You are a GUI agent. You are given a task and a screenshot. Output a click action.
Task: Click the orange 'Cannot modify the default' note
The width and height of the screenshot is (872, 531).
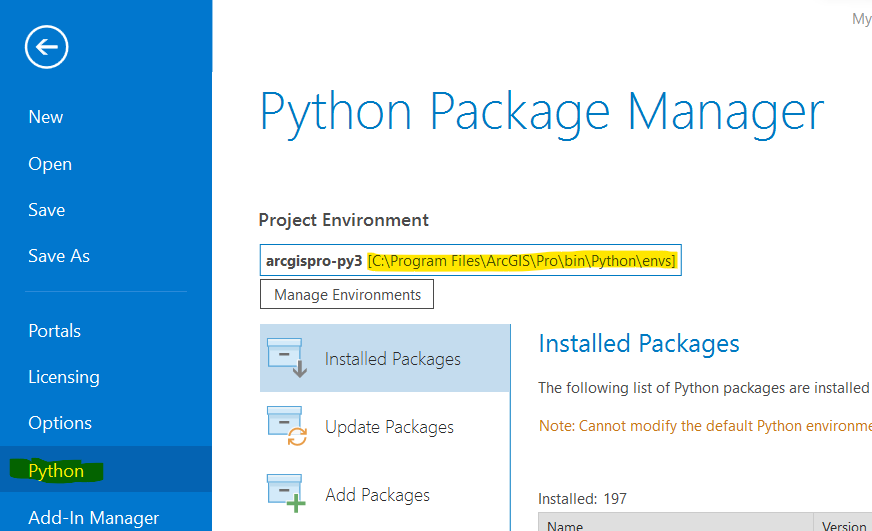[x=705, y=426]
